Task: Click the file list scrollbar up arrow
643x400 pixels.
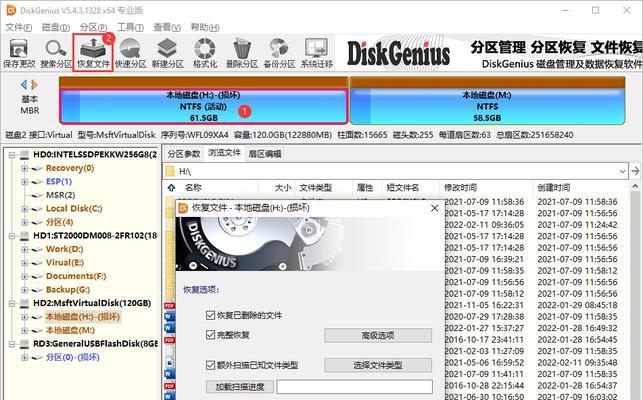Action: [x=635, y=187]
